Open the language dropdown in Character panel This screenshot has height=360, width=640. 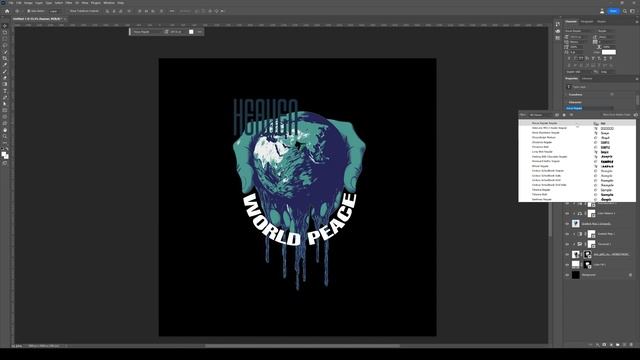[579, 72]
